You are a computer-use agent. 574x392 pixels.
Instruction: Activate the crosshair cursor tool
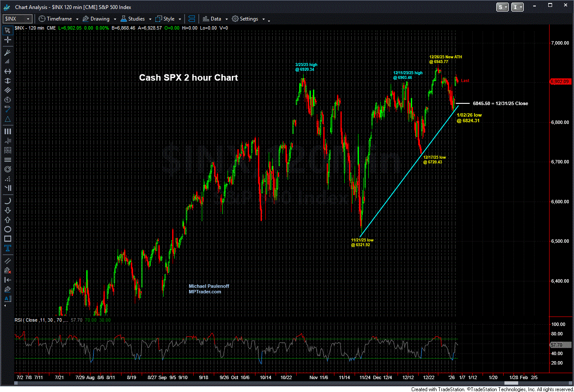pos(7,40)
